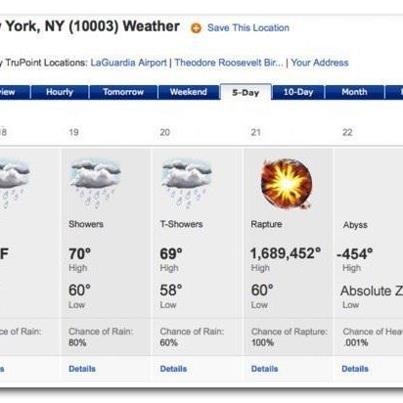The height and width of the screenshot is (403, 403).
Task: Switch to the Tomorrow tab
Action: pyautogui.click(x=123, y=92)
